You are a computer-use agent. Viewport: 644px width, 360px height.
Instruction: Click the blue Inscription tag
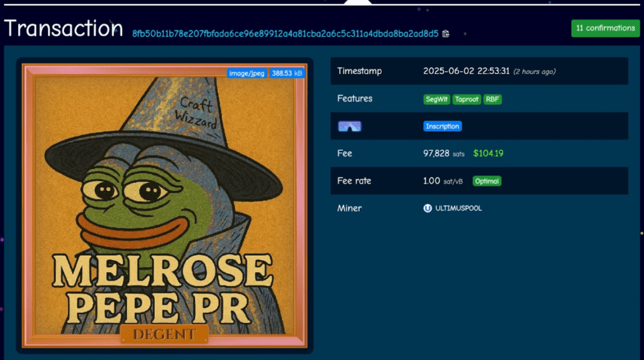point(442,126)
